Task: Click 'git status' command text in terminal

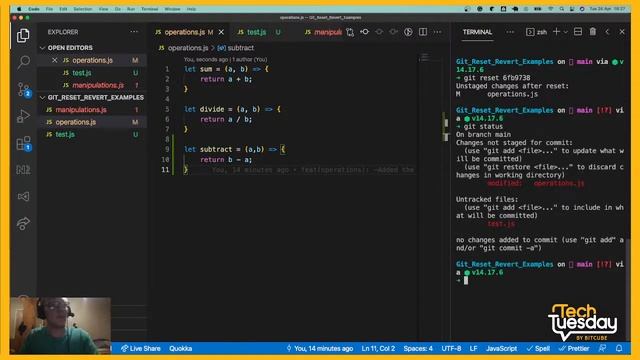Action: (x=483, y=127)
